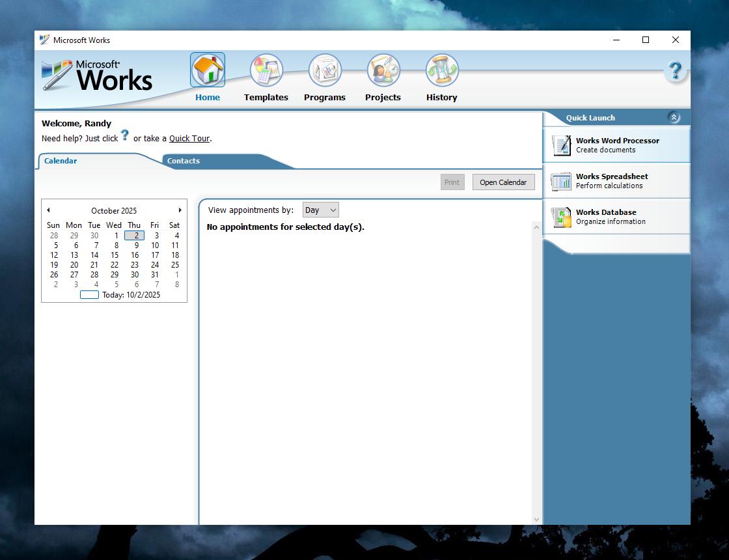This screenshot has height=560, width=729.
Task: Open the History icon
Action: (441, 70)
